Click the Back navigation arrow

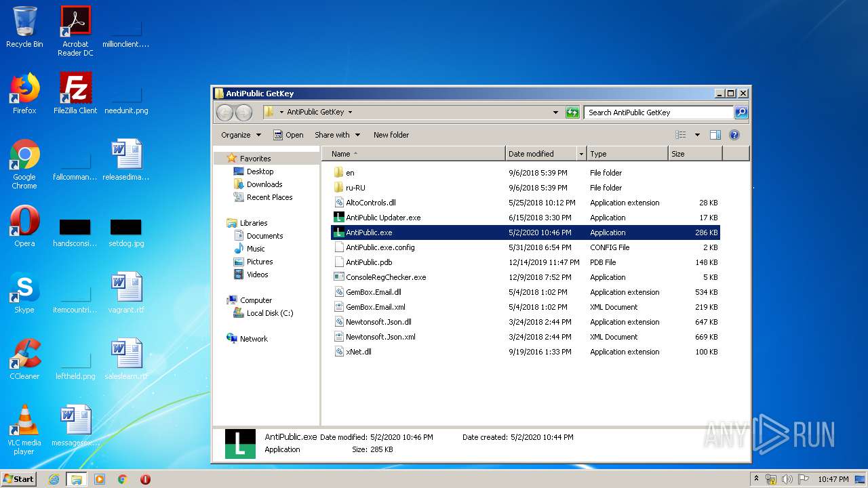click(224, 113)
